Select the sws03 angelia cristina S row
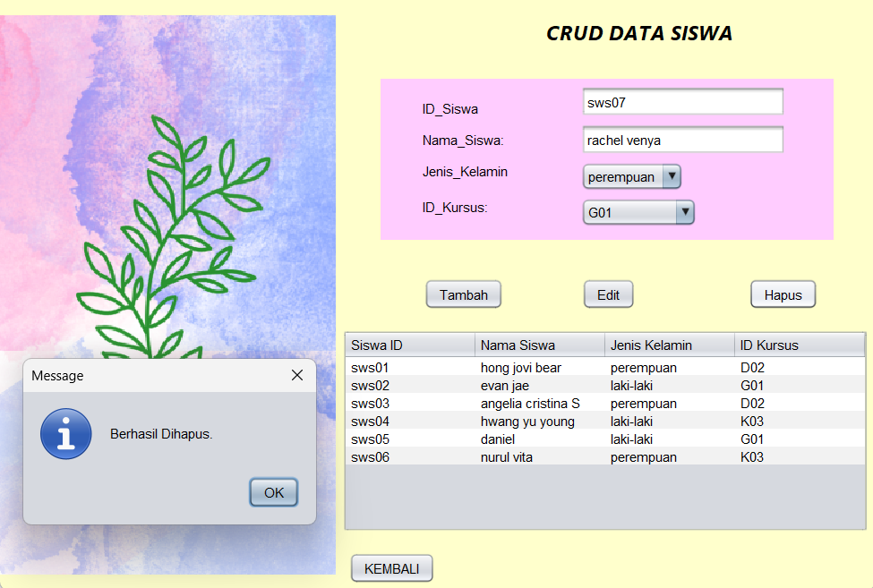The image size is (873, 588). coord(537,403)
